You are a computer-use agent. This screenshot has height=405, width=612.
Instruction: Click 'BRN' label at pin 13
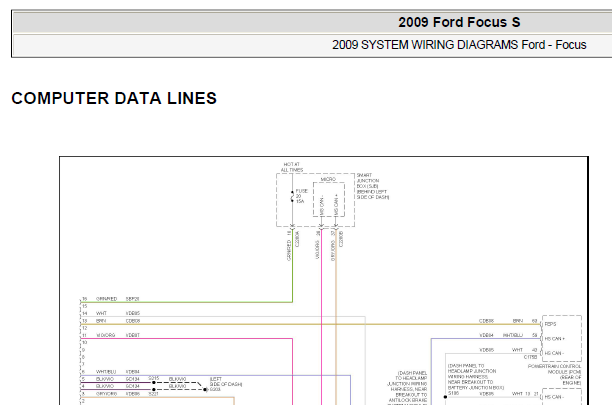[x=101, y=321]
